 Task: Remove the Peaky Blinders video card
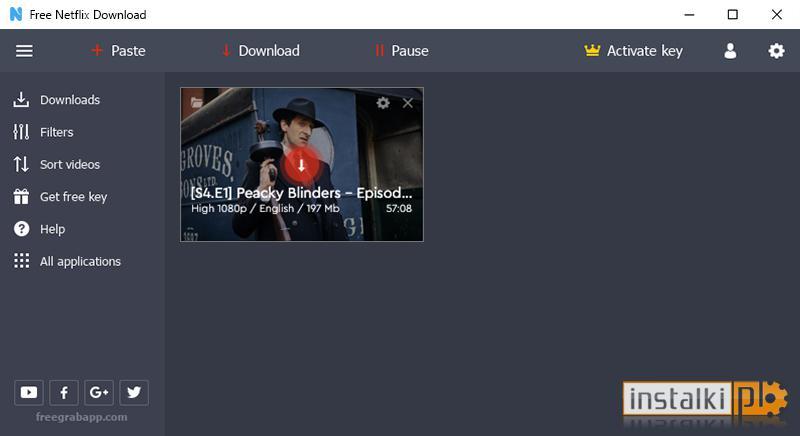408,103
